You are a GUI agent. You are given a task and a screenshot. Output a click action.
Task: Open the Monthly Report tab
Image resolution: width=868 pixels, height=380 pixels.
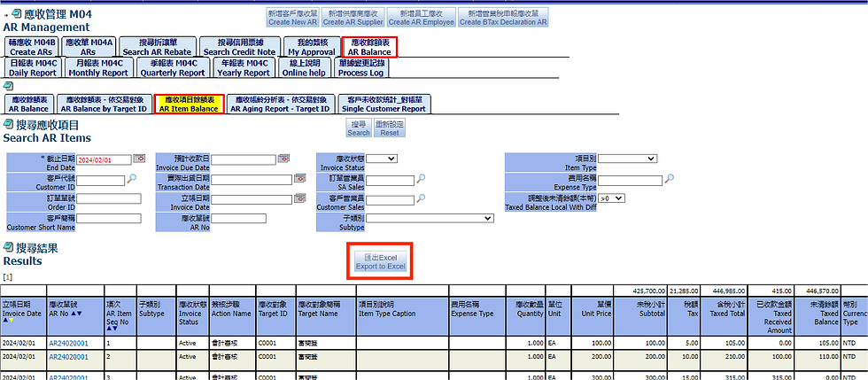[98, 67]
